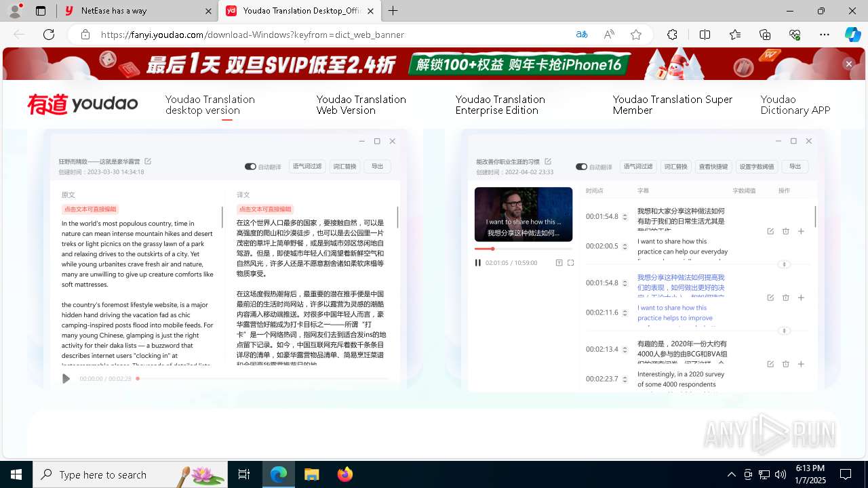The height and width of the screenshot is (488, 868).
Task: Click the fullscreen icon under the video
Action: [570, 262]
